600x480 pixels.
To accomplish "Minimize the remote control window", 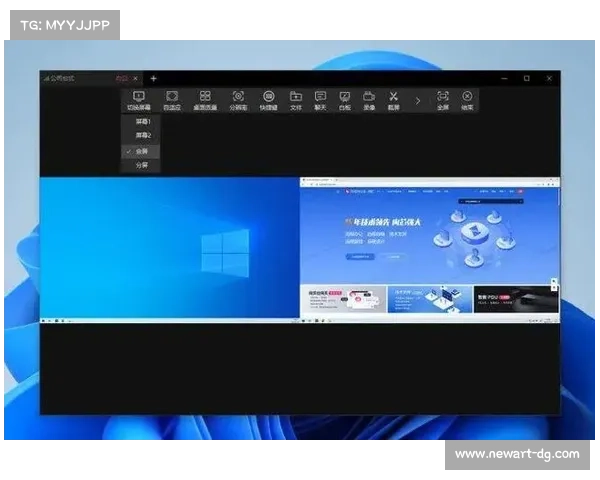I will [x=504, y=78].
